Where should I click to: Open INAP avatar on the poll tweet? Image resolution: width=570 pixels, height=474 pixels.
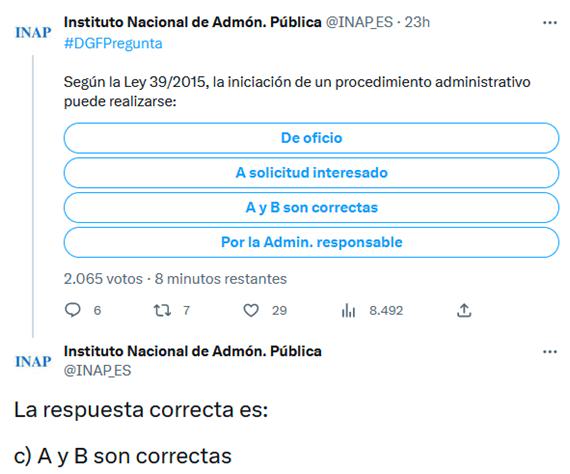click(33, 33)
